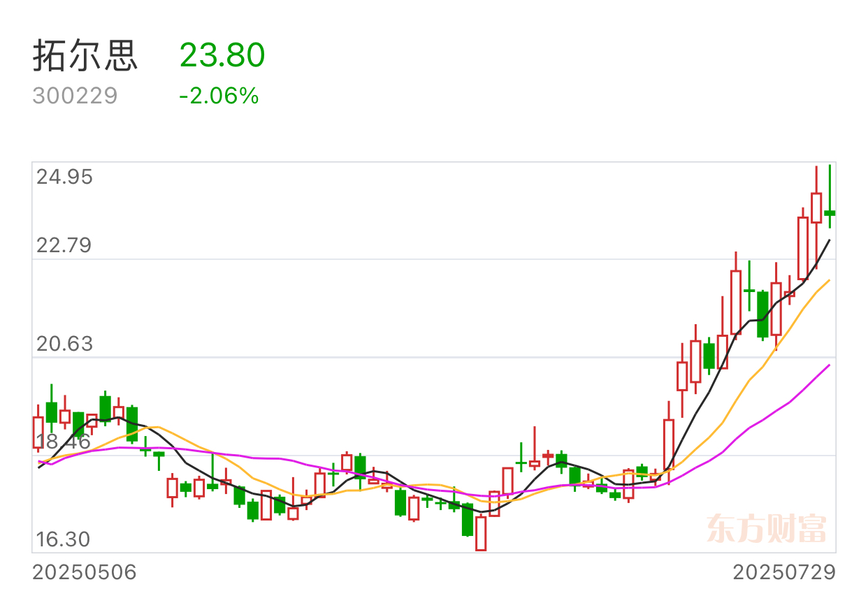Click the end date 20250729 label
This screenshot has width=868, height=589.
point(784,573)
